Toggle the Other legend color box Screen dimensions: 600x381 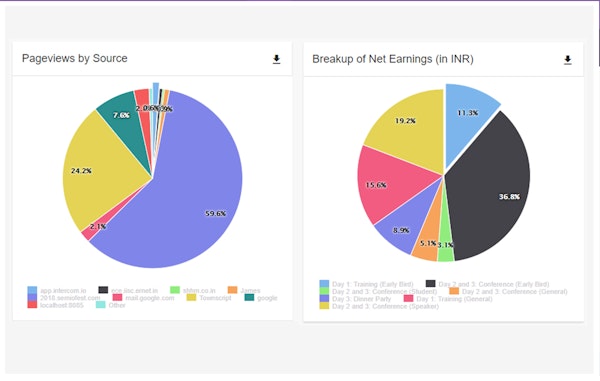pyautogui.click(x=101, y=305)
